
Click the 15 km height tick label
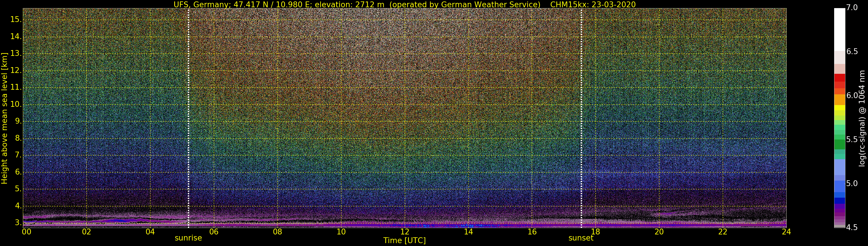click(16, 19)
